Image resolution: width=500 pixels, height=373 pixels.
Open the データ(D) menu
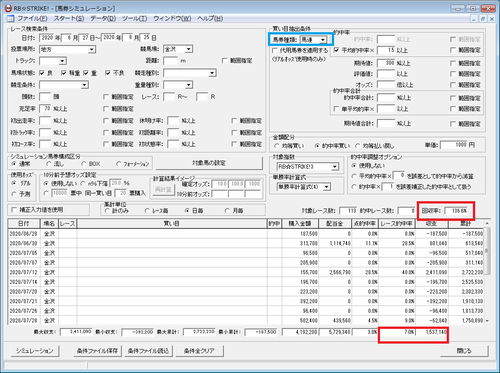103,19
